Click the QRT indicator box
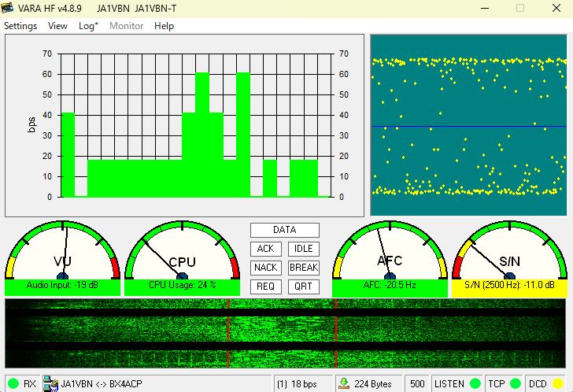This screenshot has width=573, height=392. (304, 287)
